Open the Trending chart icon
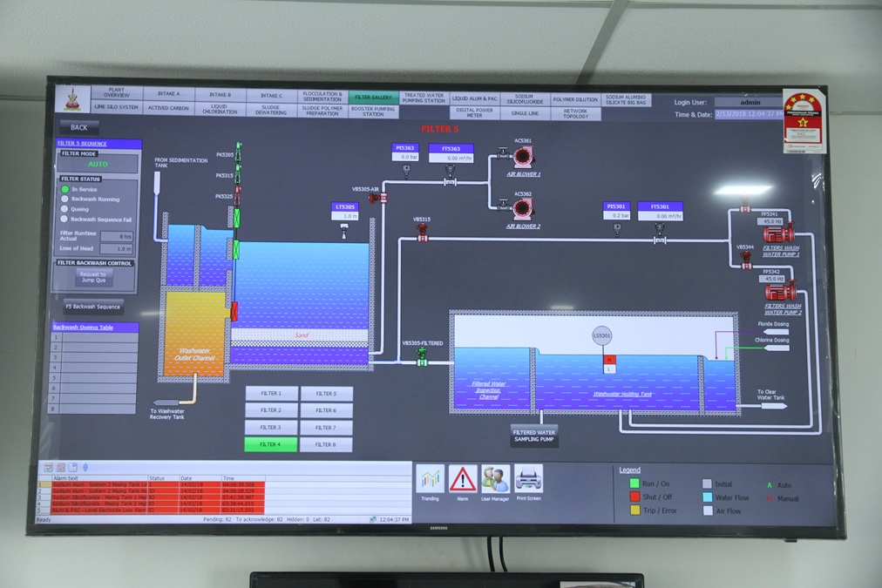This screenshot has height=588, width=882. tap(430, 479)
